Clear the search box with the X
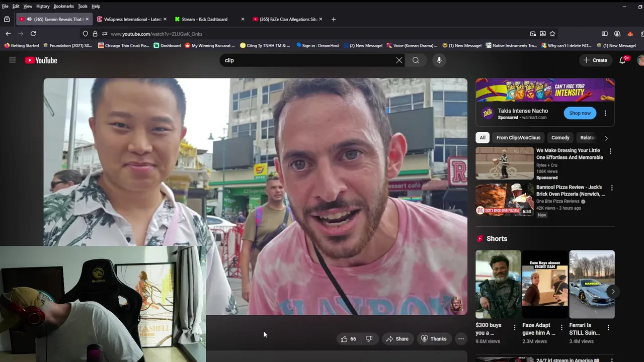644x362 pixels. [x=399, y=60]
